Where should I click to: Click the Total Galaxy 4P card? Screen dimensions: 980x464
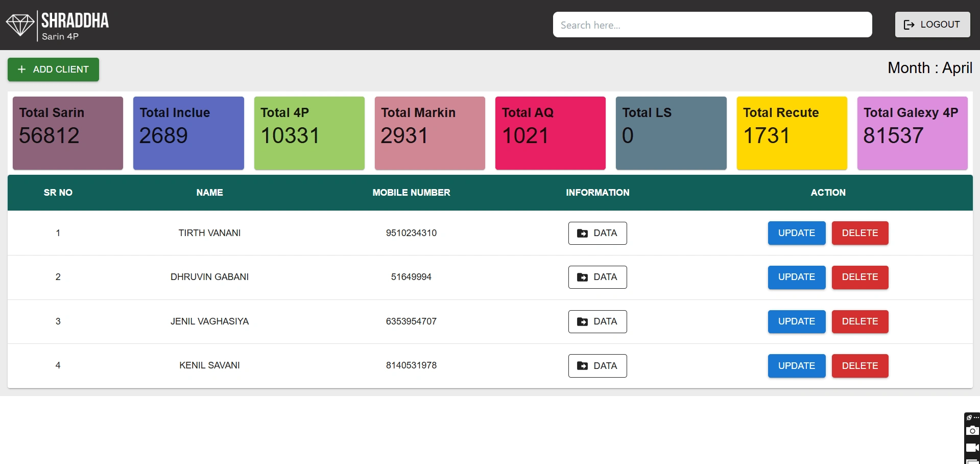coord(912,133)
